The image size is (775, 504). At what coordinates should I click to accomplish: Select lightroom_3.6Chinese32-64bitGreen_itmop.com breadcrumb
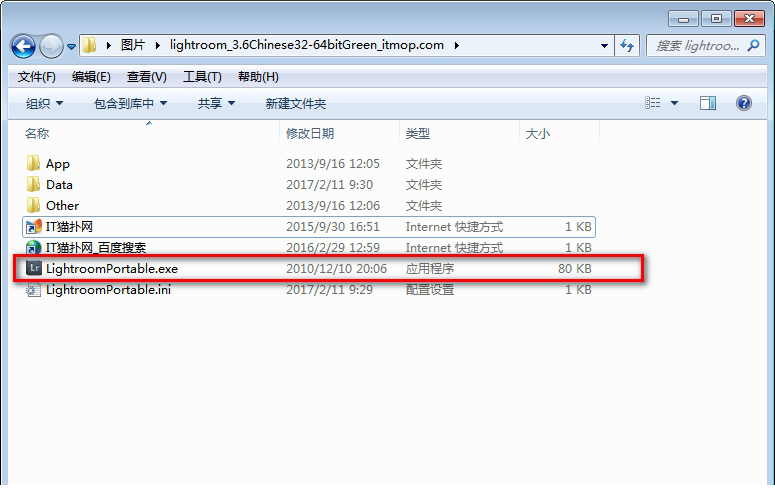tap(307, 45)
